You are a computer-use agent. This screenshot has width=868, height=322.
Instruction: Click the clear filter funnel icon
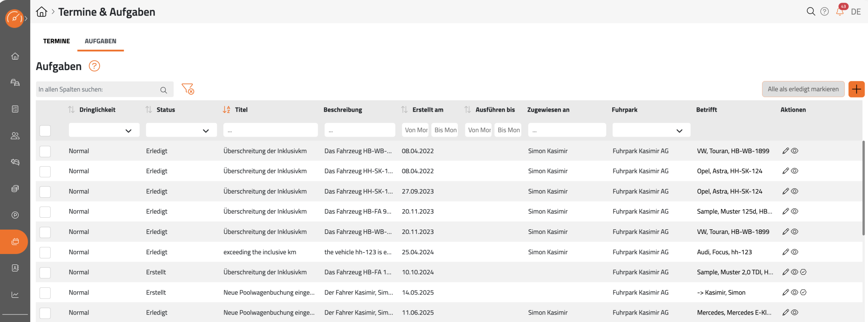(x=188, y=89)
